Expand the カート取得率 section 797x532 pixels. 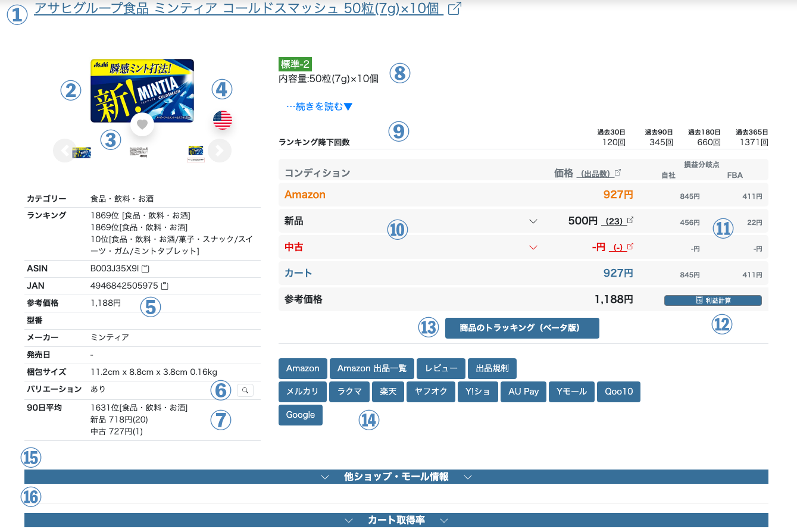396,520
